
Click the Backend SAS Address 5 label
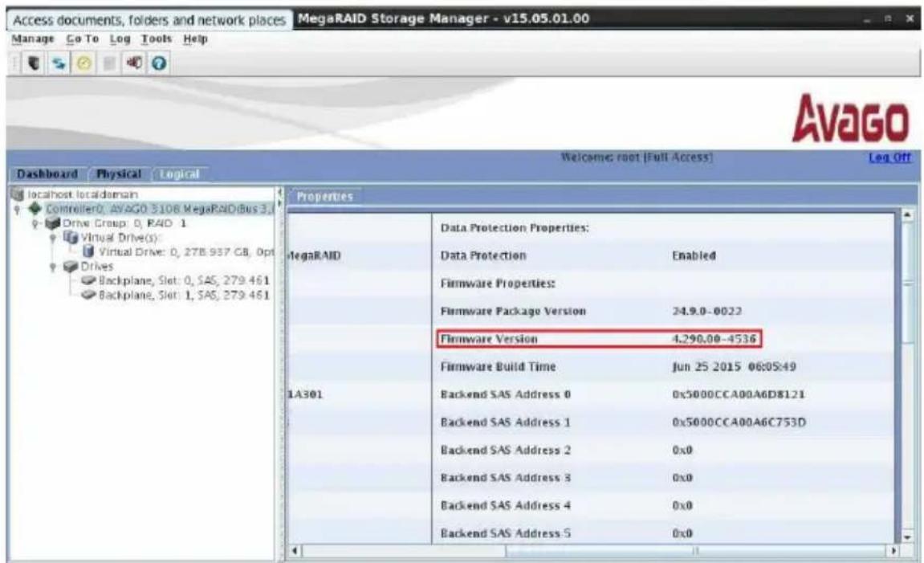click(506, 533)
